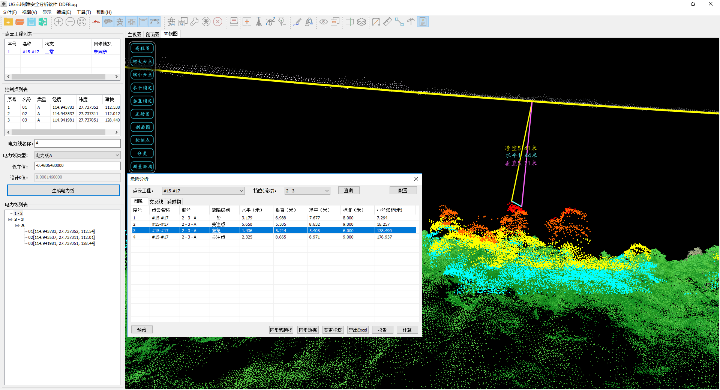Click the wide generate button in left panel
The height and width of the screenshot is (390, 720).
coord(63,190)
